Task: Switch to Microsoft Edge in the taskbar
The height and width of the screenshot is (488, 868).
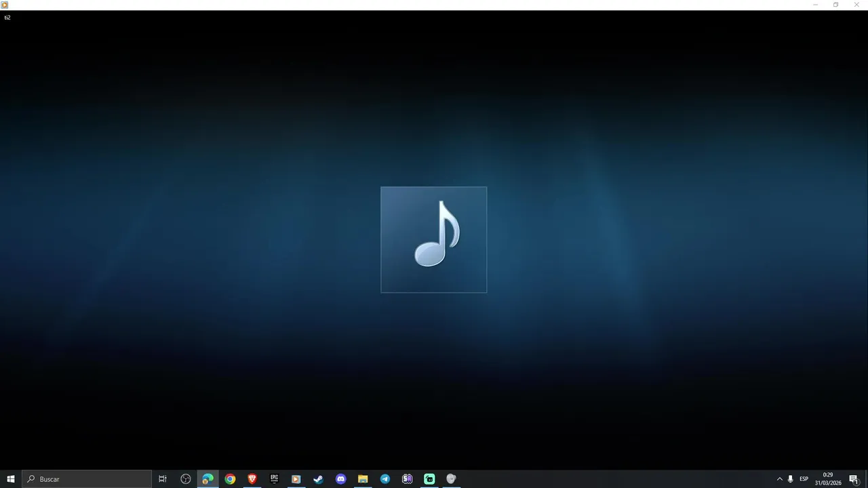Action: [x=208, y=479]
